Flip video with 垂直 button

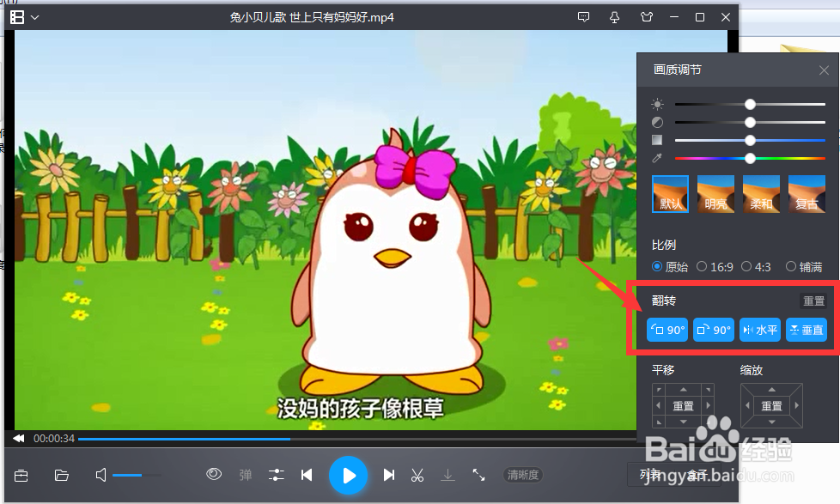point(807,330)
